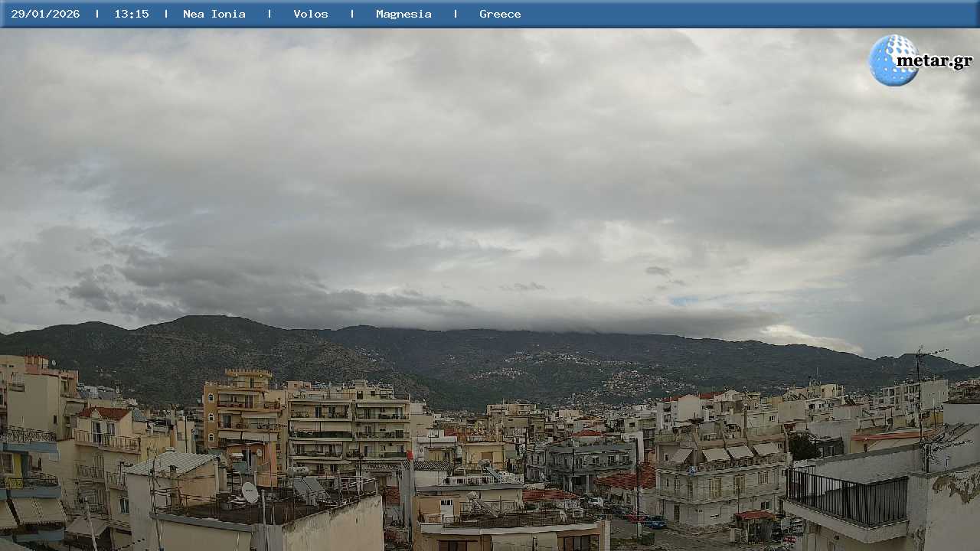Image resolution: width=980 pixels, height=551 pixels.
Task: Select the Volos label in header
Action: [x=311, y=14]
